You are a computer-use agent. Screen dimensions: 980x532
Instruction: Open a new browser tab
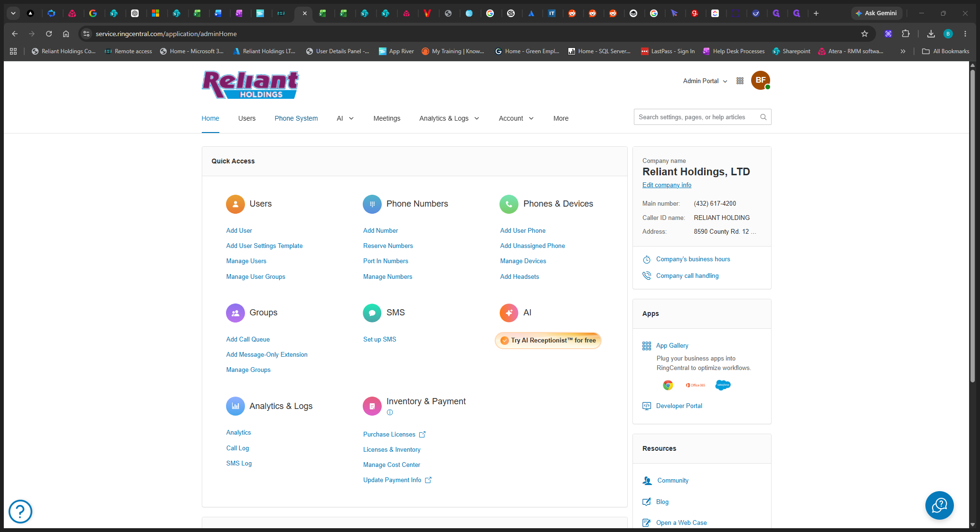click(x=816, y=13)
